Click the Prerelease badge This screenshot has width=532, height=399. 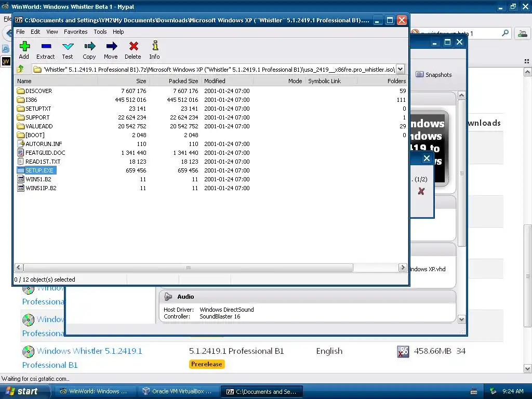[x=207, y=364]
